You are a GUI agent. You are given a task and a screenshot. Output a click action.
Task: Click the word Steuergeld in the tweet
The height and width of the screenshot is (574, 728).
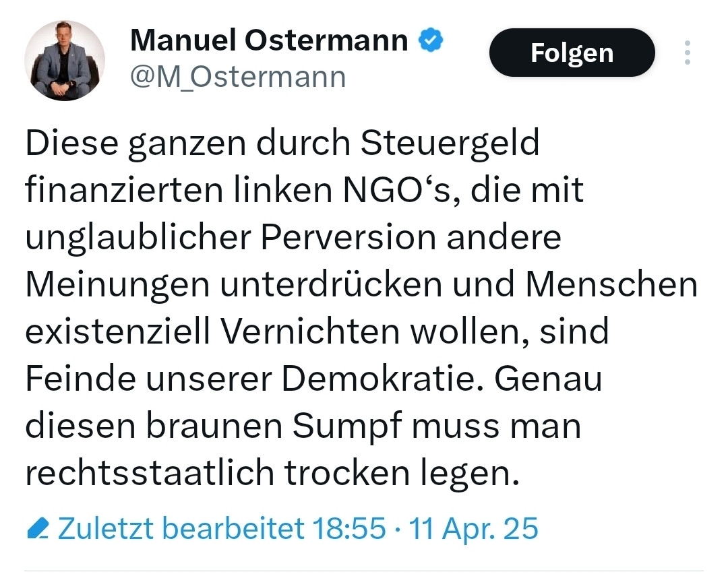coord(450,142)
